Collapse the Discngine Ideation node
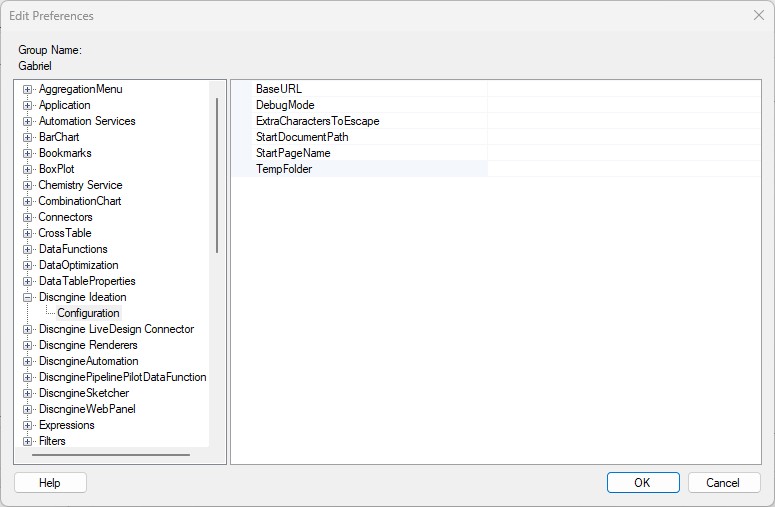This screenshot has width=775, height=507. click(x=28, y=297)
